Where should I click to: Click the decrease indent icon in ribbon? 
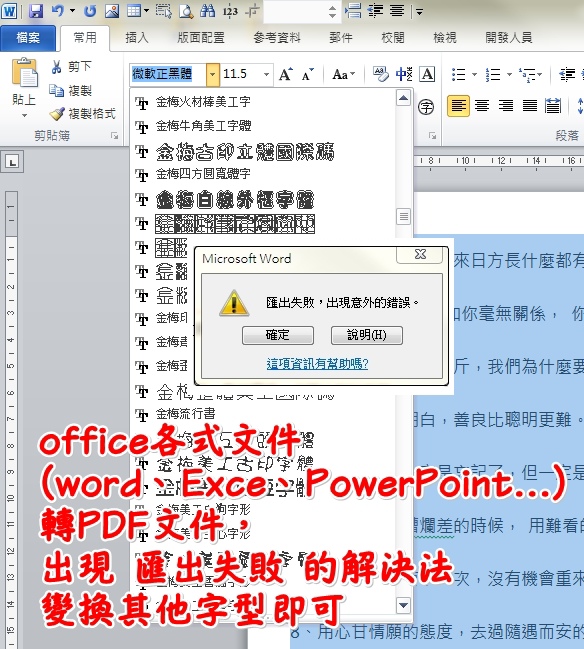567,75
